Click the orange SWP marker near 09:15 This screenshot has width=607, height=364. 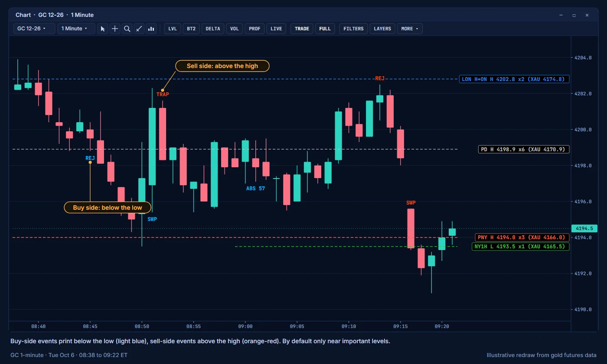(411, 203)
